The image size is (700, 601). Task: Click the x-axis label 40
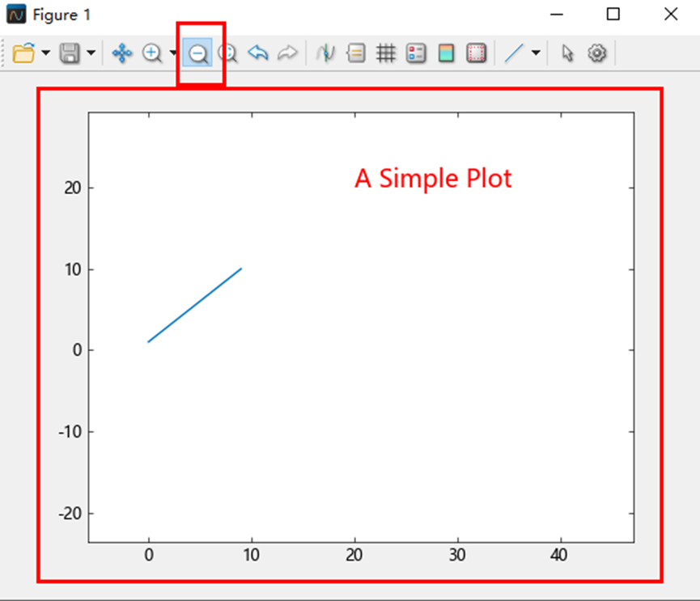coord(559,555)
